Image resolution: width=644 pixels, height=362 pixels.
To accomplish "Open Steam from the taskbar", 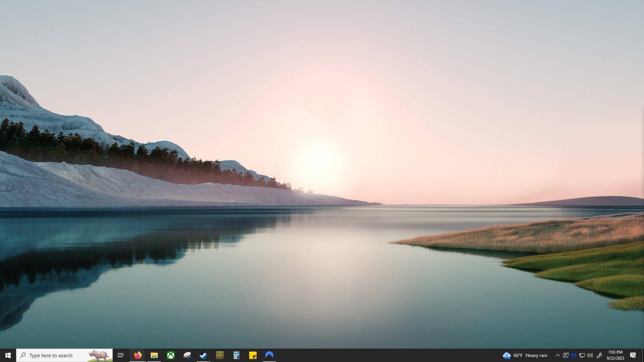I will (x=203, y=355).
